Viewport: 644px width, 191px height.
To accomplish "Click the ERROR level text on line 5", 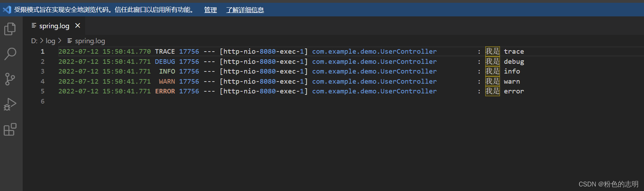I will 165,91.
